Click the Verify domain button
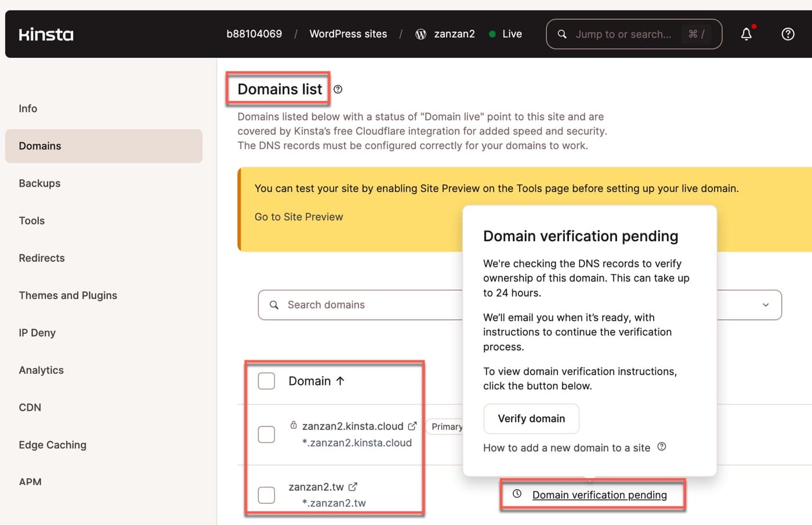Screen dimensions: 812x525 pyautogui.click(x=531, y=418)
